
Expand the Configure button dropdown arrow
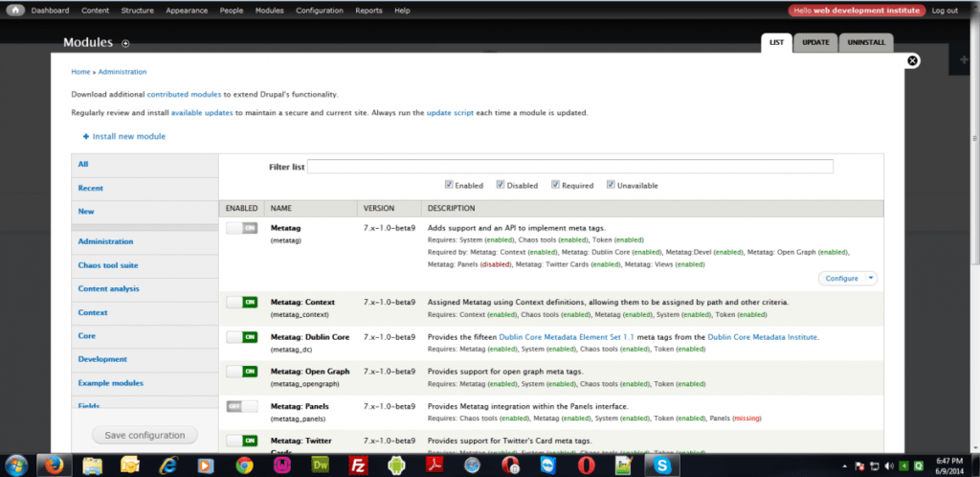point(870,278)
